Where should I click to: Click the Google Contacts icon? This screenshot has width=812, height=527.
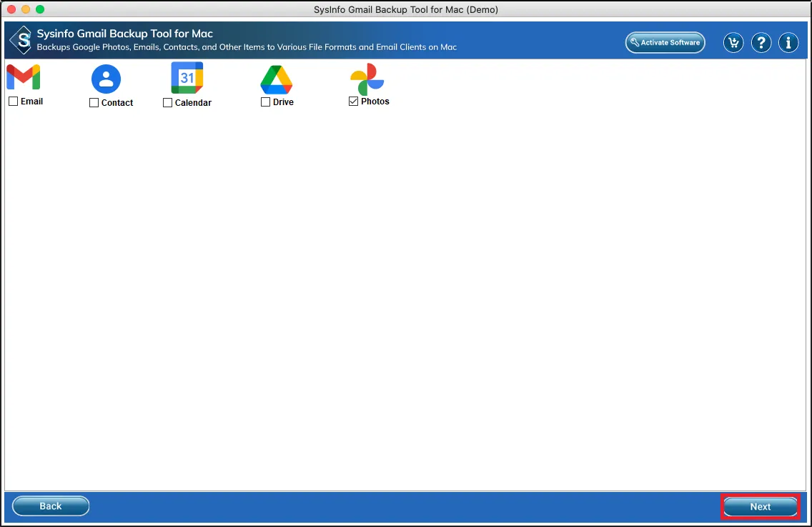[x=107, y=79]
